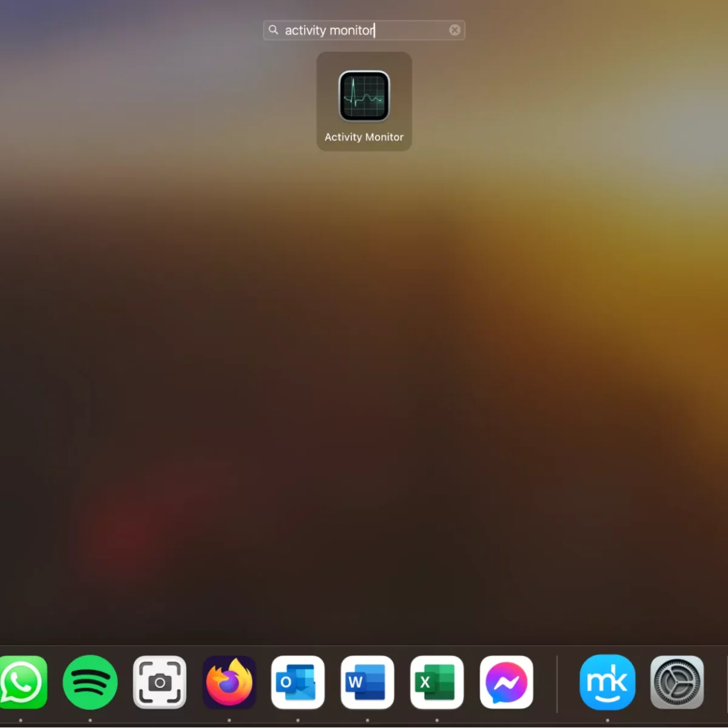Launch Microsoft Excel from the Dock
This screenshot has width=728, height=728.
pyautogui.click(x=437, y=682)
